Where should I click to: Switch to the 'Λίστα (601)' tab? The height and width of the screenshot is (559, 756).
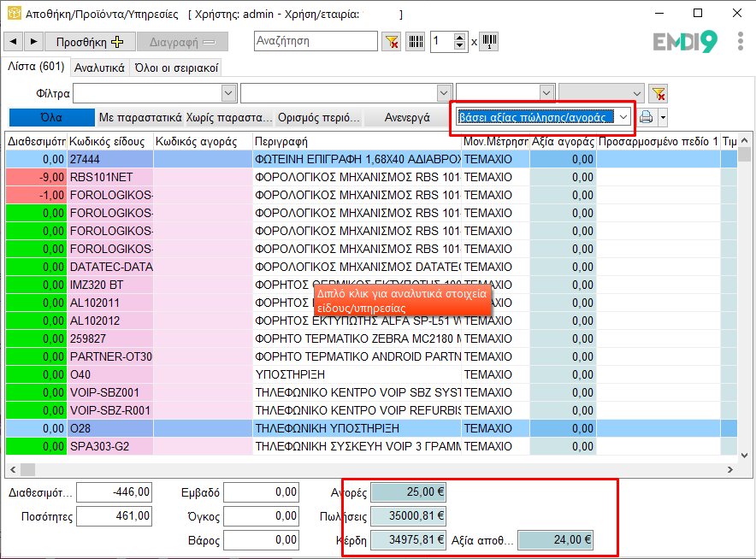36,67
